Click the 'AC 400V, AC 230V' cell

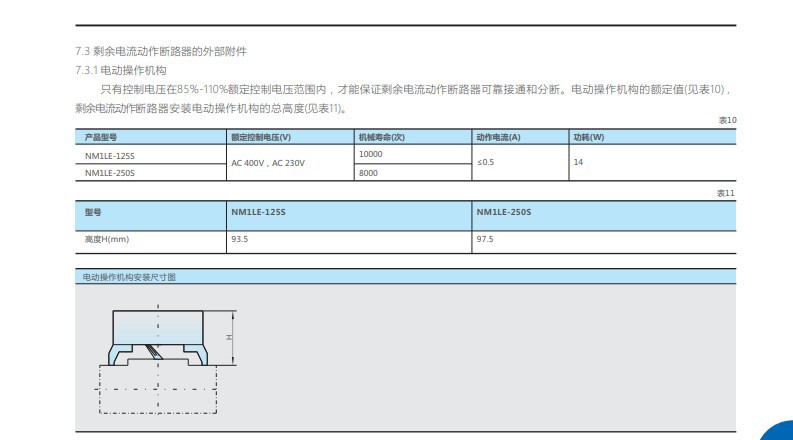tap(268, 163)
